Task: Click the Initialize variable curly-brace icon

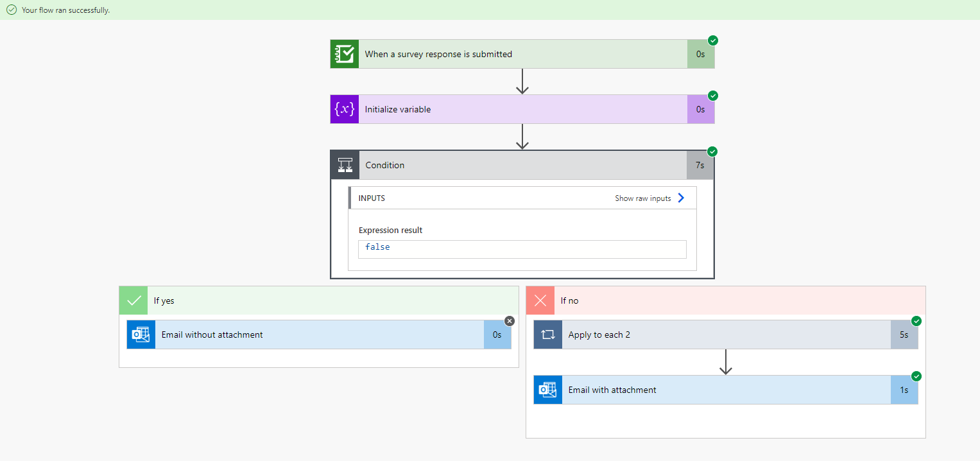Action: (345, 109)
